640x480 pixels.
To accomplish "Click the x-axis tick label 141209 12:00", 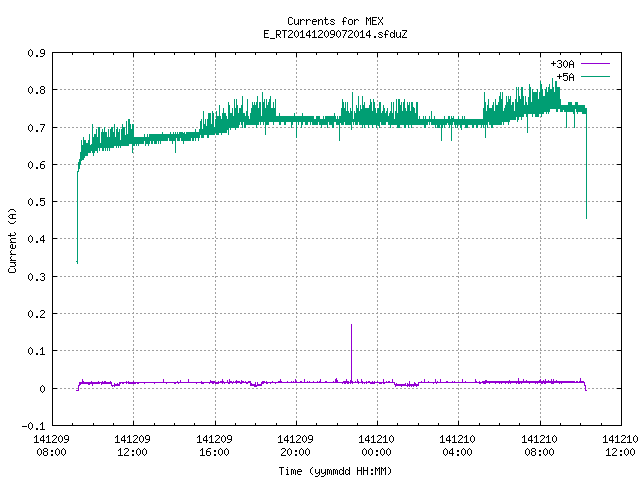I will [x=132, y=446].
